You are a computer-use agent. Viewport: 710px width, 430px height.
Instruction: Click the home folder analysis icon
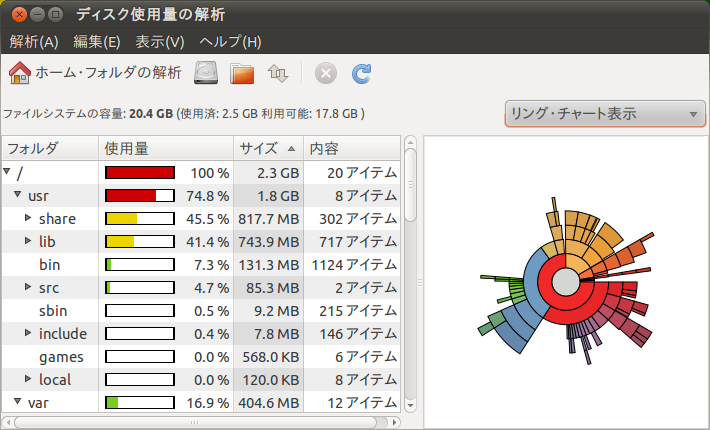(x=19, y=73)
